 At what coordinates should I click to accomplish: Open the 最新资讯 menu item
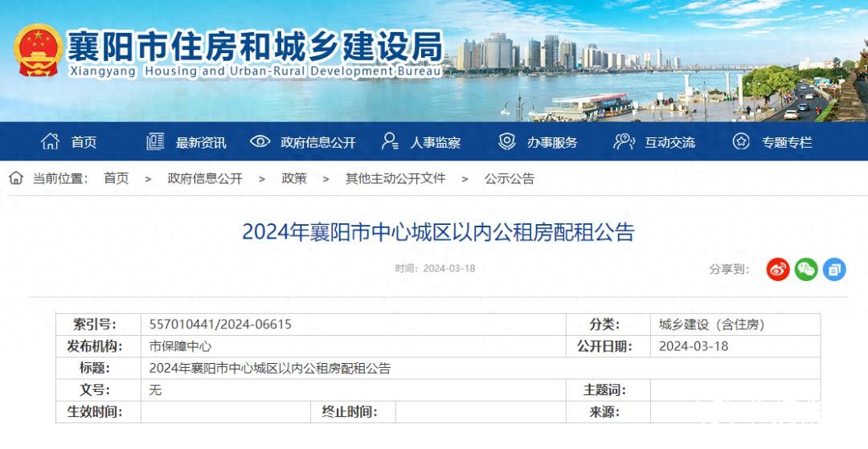pos(201,143)
